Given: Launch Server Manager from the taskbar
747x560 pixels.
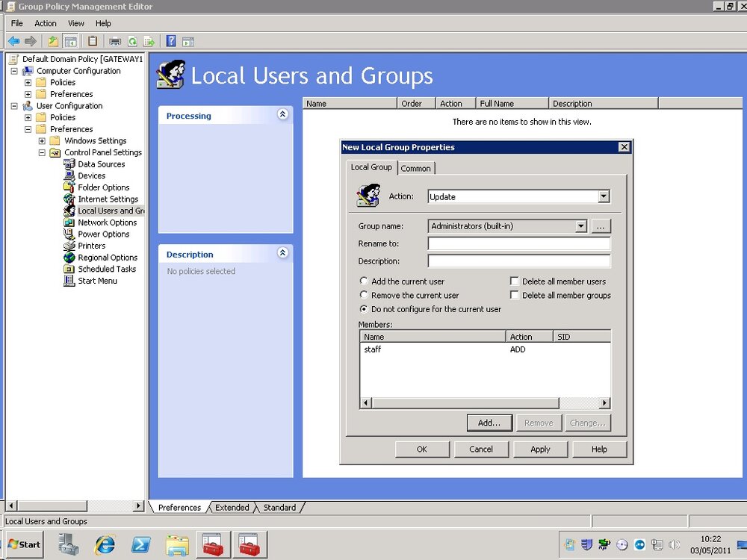Looking at the screenshot, I should coord(69,544).
